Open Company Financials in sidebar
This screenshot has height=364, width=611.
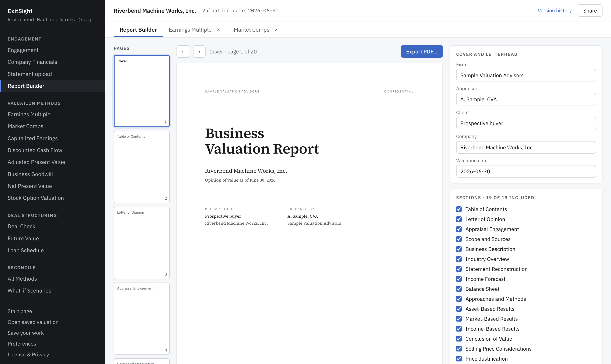coord(52,62)
